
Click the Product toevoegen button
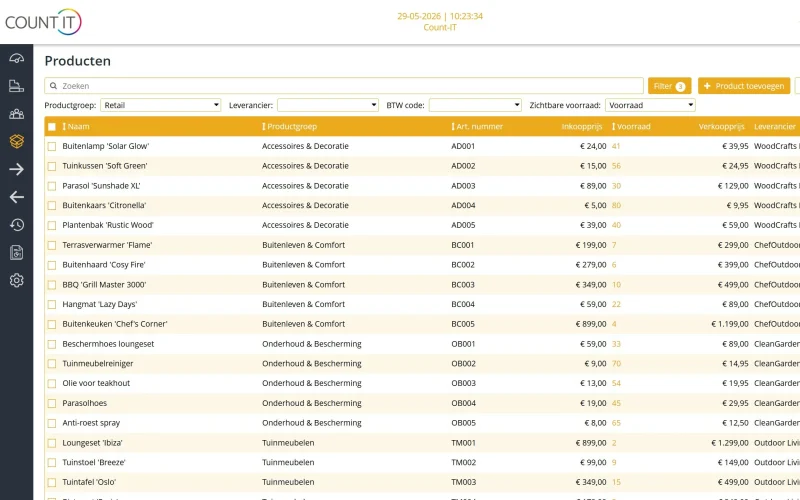tap(744, 86)
